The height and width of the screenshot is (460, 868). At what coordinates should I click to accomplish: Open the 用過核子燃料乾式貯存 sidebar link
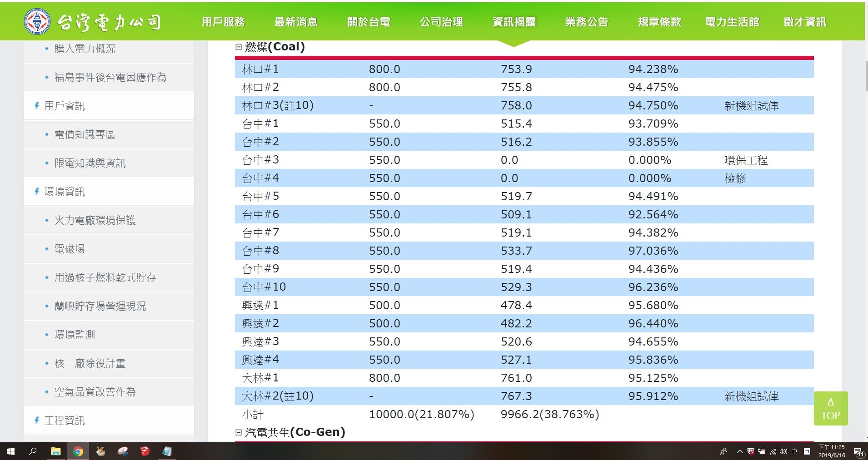(x=105, y=277)
